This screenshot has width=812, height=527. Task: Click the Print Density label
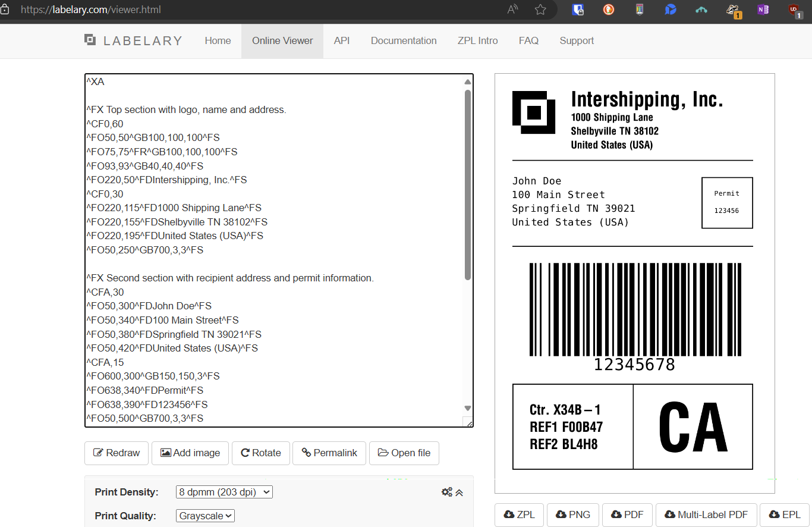(127, 492)
